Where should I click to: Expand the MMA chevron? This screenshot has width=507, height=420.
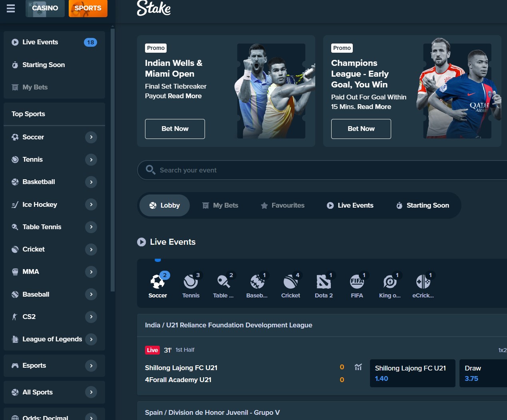tap(91, 271)
